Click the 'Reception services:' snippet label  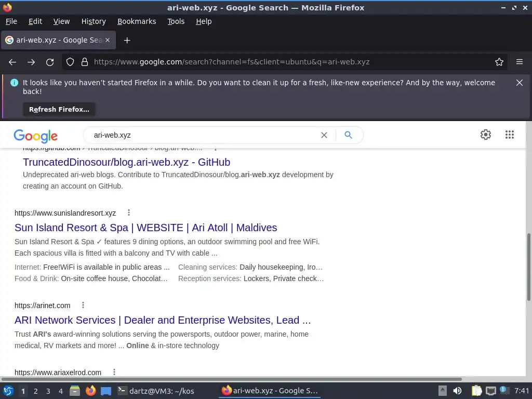(x=210, y=278)
